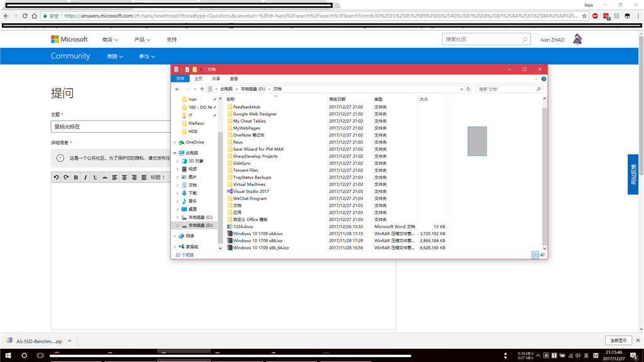Expand the OneDrive tree node

point(175,143)
